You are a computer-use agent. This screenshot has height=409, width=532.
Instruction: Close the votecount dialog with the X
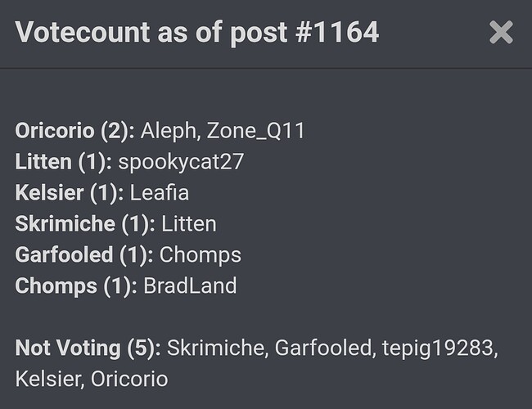501,32
